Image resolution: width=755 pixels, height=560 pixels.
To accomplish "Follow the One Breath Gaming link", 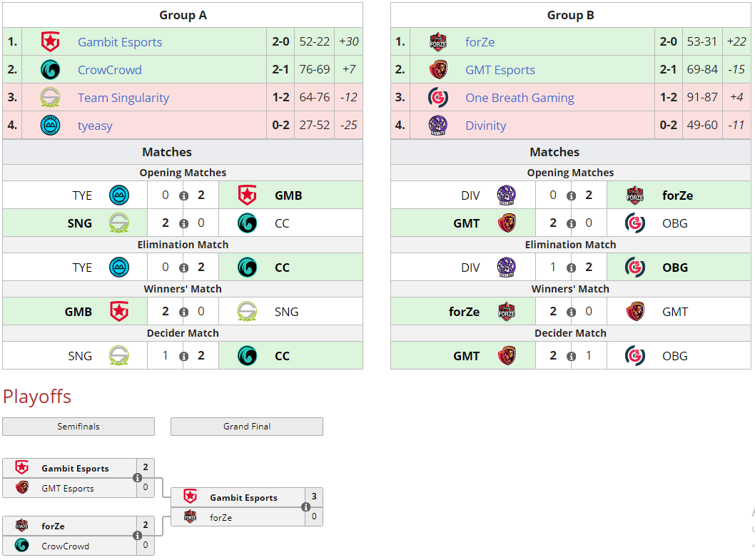I will click(520, 98).
